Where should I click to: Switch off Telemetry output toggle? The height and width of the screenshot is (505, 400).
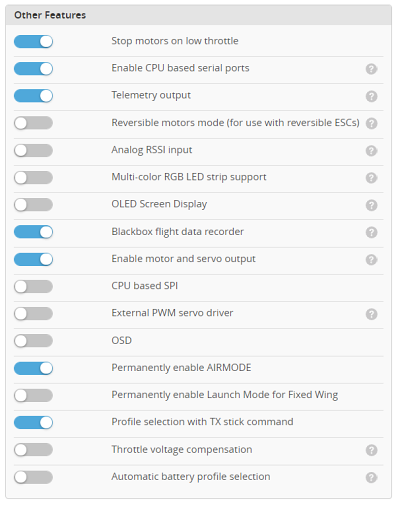[33, 96]
